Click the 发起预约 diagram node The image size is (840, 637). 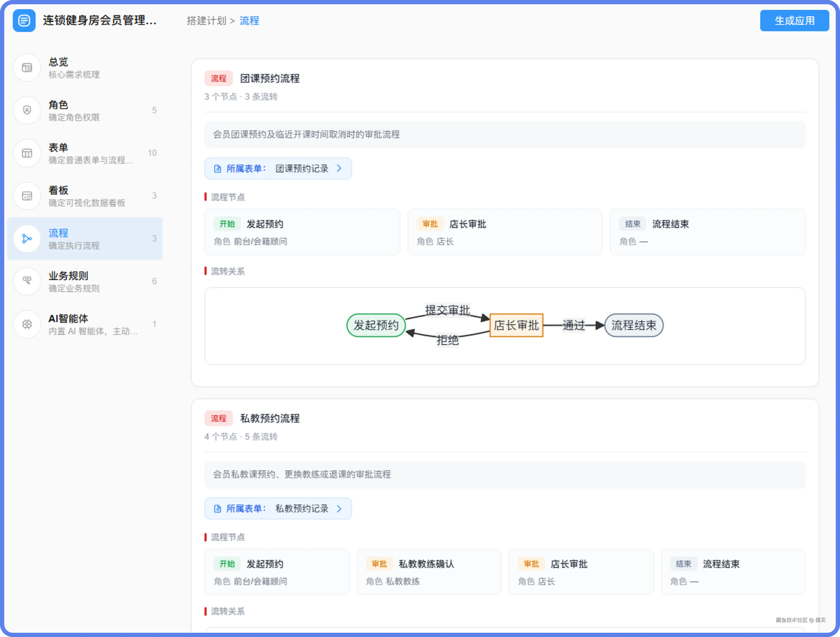pos(376,326)
